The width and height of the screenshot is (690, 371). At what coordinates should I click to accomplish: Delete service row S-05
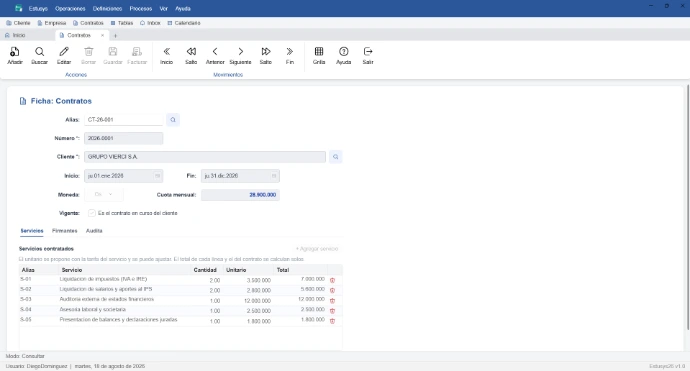pyautogui.click(x=332, y=321)
